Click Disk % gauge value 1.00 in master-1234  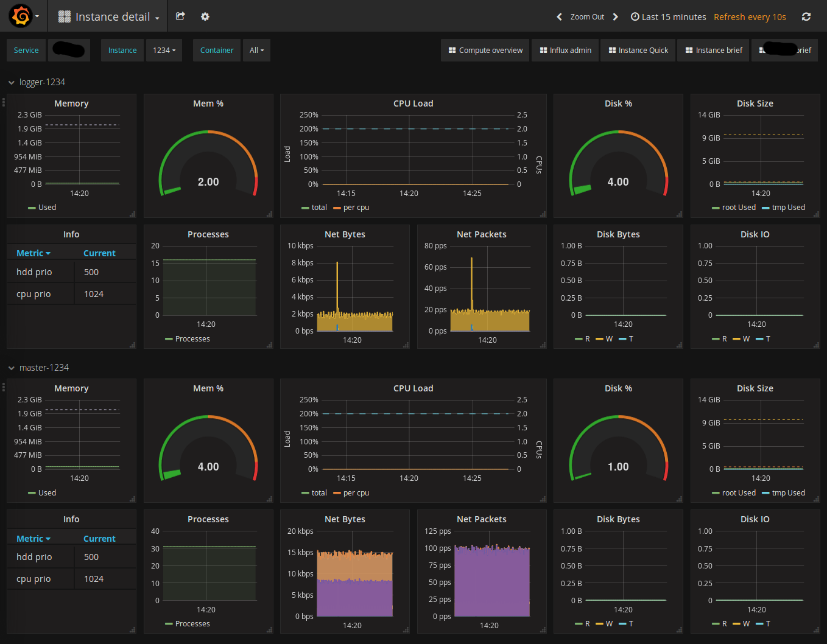618,467
